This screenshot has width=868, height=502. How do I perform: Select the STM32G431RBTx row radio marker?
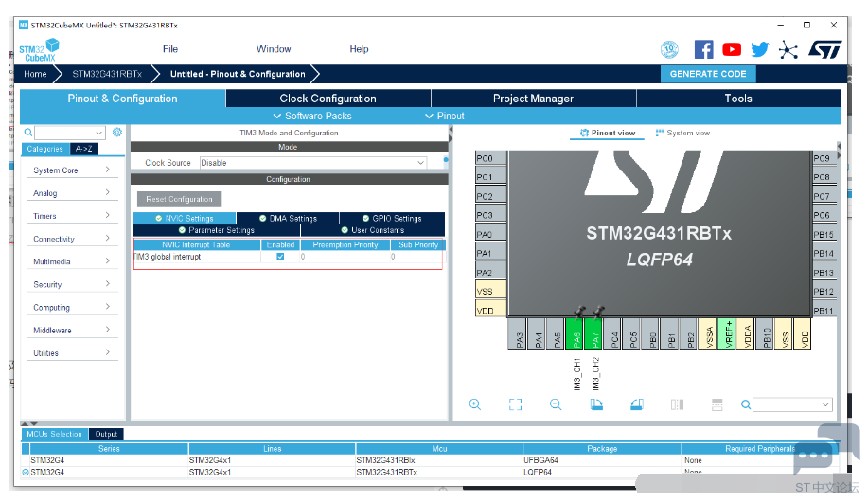tap(26, 472)
